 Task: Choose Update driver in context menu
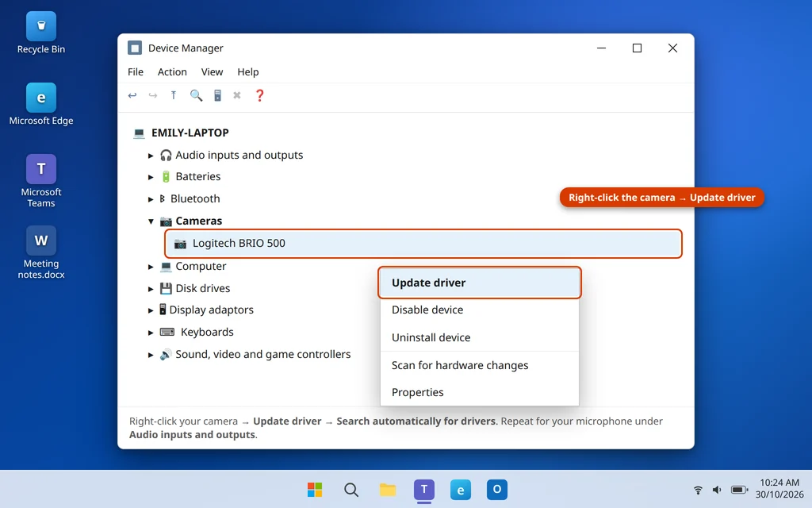click(x=480, y=283)
